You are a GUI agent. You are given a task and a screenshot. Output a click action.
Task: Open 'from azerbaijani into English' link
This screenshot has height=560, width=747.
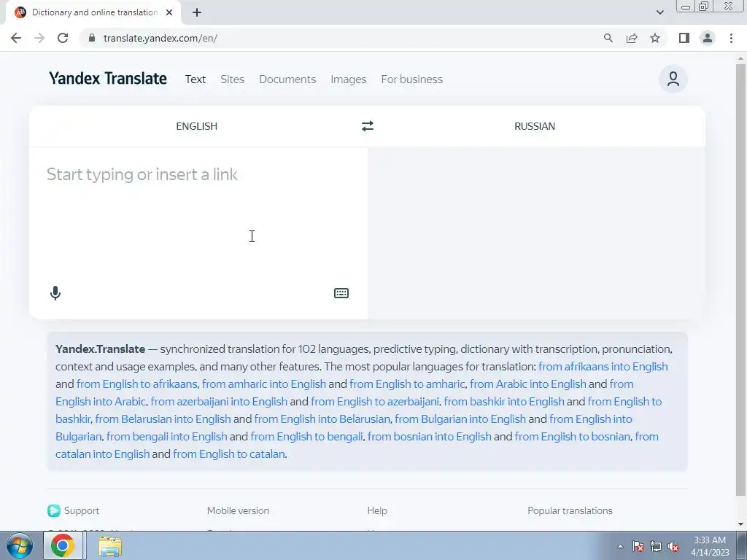click(219, 402)
